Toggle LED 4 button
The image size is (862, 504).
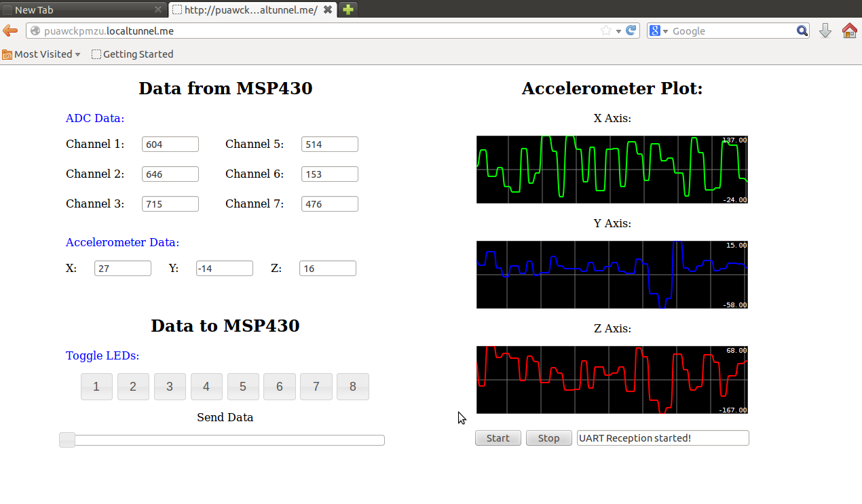(x=206, y=387)
